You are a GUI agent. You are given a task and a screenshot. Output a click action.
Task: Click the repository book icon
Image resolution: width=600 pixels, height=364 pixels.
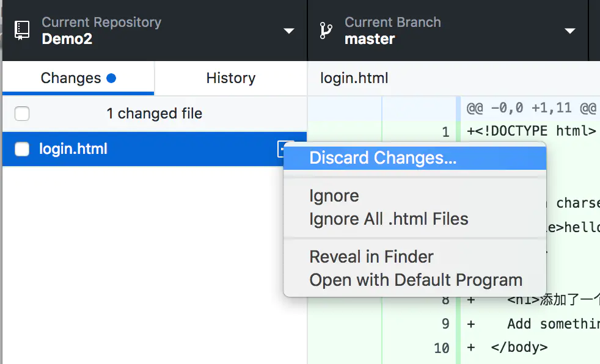point(21,29)
